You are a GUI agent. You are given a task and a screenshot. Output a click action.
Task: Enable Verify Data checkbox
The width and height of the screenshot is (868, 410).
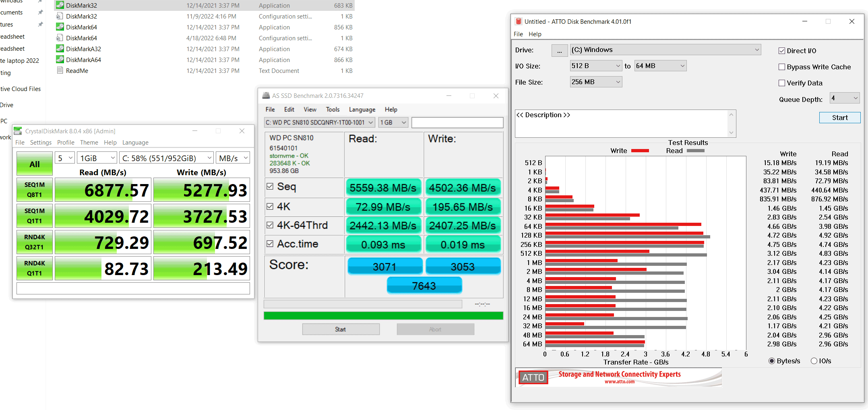tap(782, 83)
